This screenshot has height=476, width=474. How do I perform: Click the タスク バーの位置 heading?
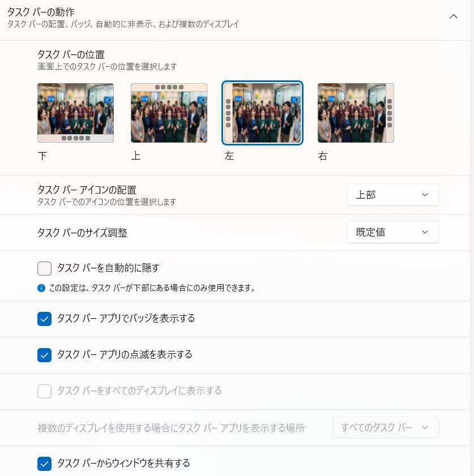(x=71, y=55)
